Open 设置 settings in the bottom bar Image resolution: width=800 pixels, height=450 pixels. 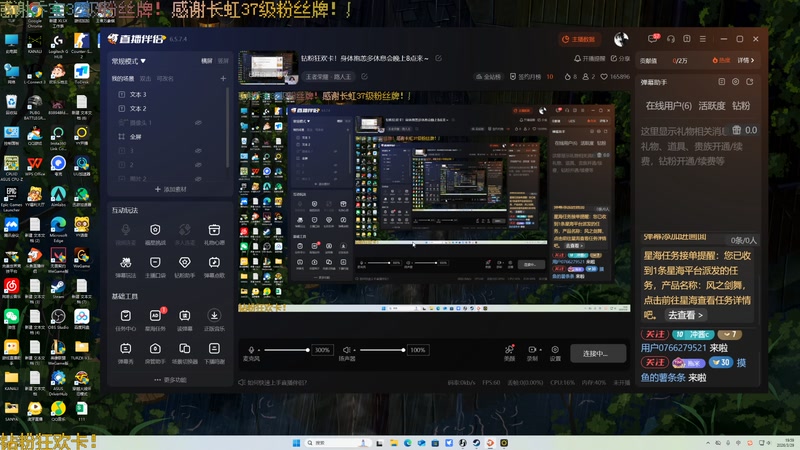(555, 353)
